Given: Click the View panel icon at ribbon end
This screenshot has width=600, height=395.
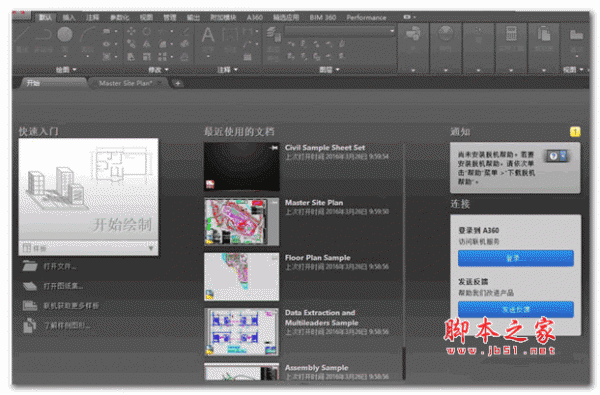Looking at the screenshot, I should point(576,34).
